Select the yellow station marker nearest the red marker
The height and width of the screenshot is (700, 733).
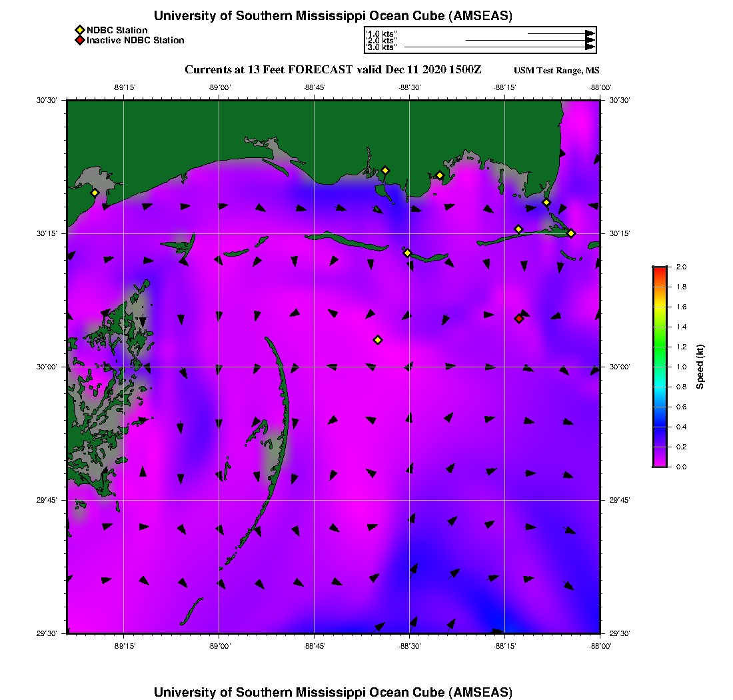click(x=518, y=229)
